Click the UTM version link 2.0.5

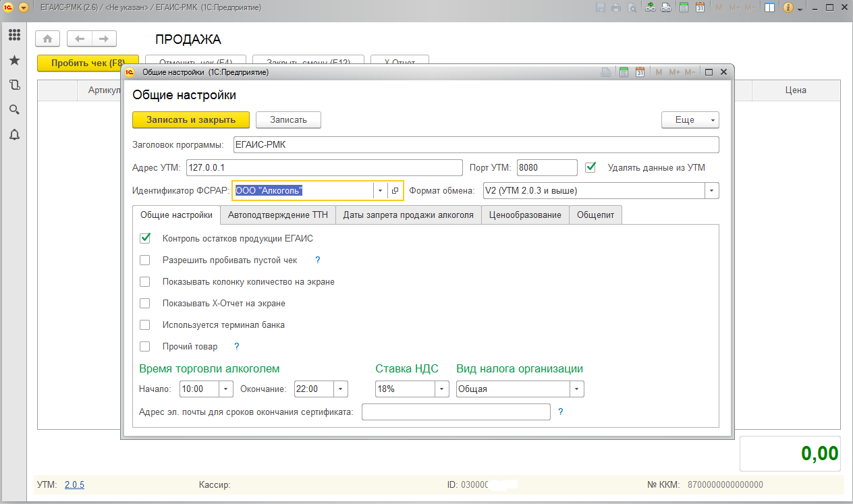pos(74,484)
